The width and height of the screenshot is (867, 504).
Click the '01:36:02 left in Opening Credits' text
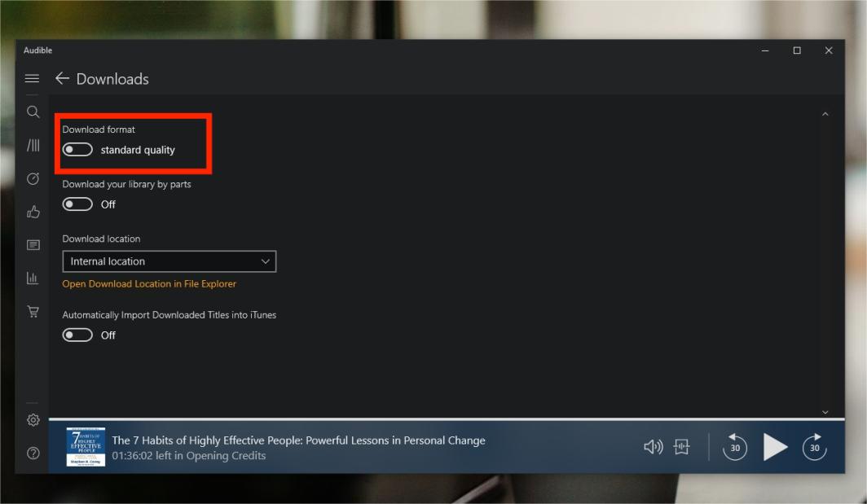pyautogui.click(x=188, y=456)
